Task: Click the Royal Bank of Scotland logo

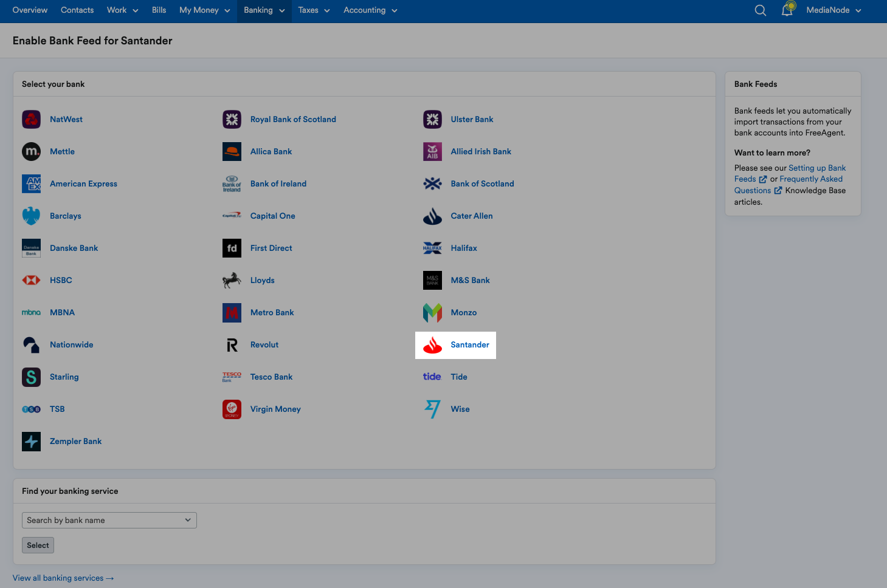Action: (232, 120)
